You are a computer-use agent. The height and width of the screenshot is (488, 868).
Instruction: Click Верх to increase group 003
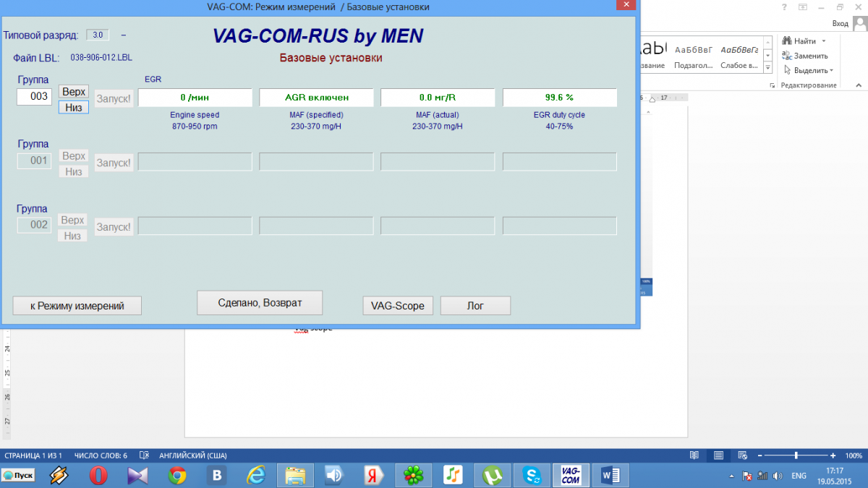(x=74, y=92)
